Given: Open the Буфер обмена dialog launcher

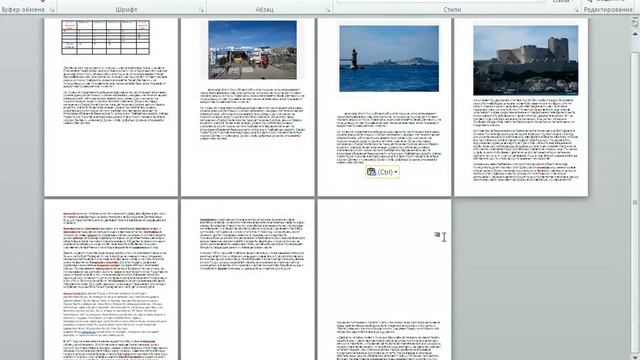Looking at the screenshot, I should point(52,10).
